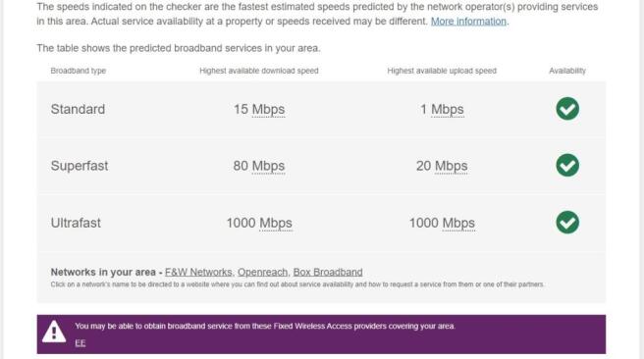Click the Ultrafast availability green checkmark icon
This screenshot has width=644, height=359.
point(567,223)
